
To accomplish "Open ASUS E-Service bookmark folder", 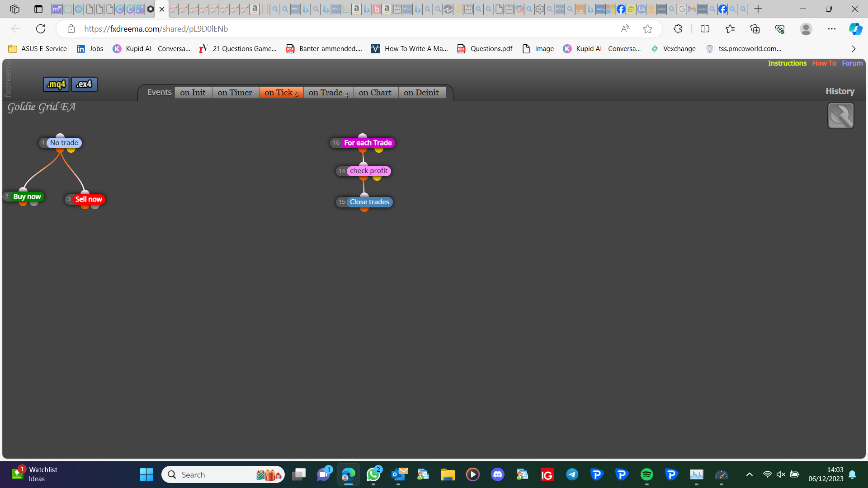I will pyautogui.click(x=38, y=49).
